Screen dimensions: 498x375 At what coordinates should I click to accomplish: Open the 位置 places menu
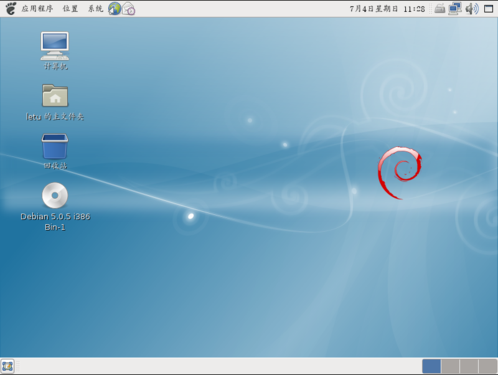coord(70,9)
